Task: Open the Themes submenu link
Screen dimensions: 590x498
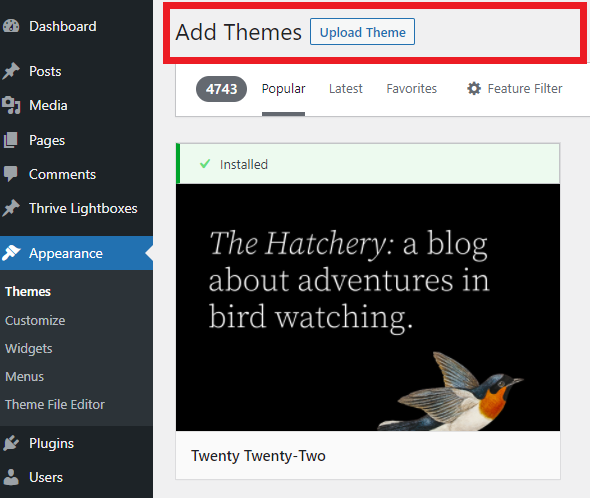Action: click(28, 292)
